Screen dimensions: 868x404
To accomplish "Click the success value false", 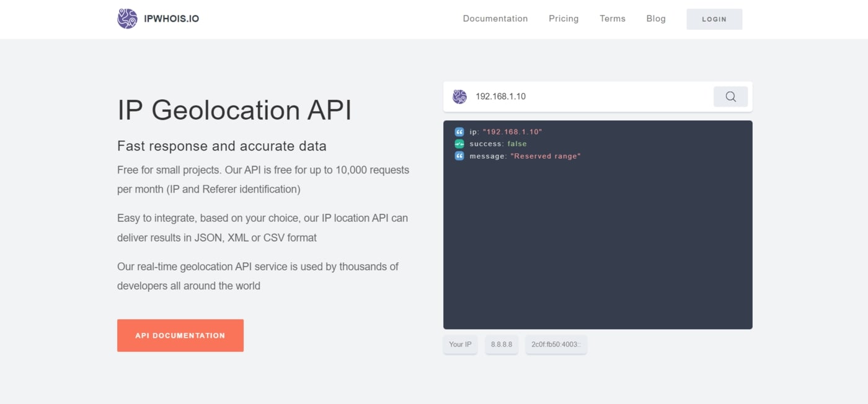I will click(517, 144).
